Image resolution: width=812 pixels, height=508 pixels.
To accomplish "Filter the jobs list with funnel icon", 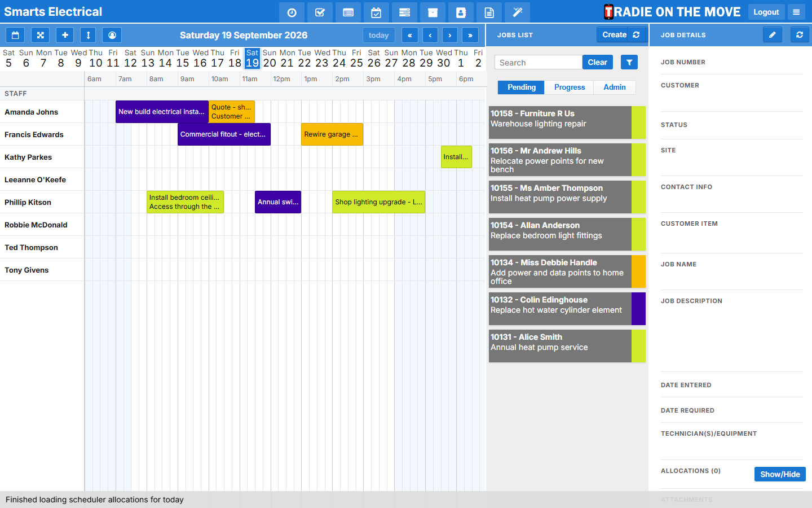I will click(x=629, y=62).
